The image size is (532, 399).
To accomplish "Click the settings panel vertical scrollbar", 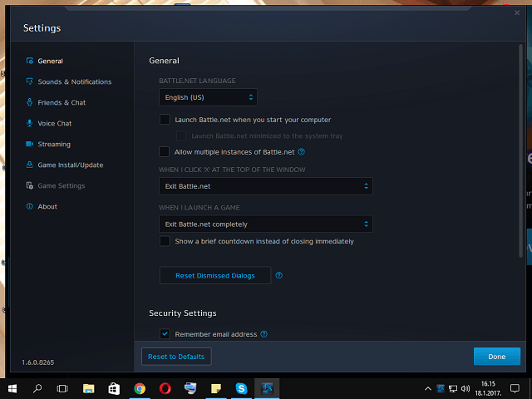I will [521, 150].
